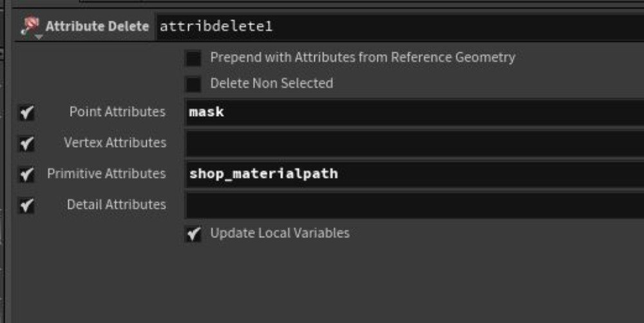
Task: Click the bold Attribute Delete operator type label
Action: (97, 26)
